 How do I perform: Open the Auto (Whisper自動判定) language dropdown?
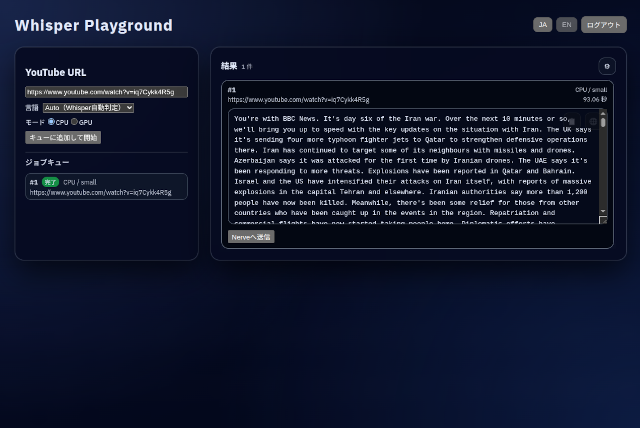click(x=88, y=107)
